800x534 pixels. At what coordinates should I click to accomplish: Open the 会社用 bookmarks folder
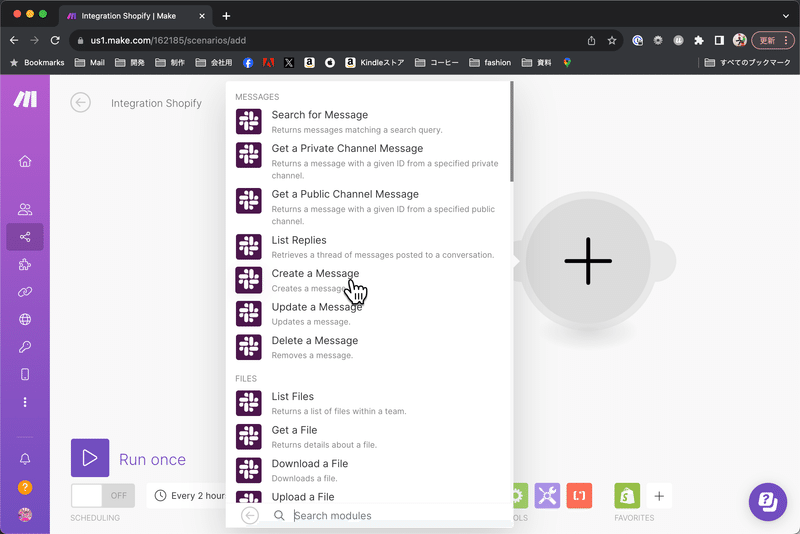click(x=214, y=62)
